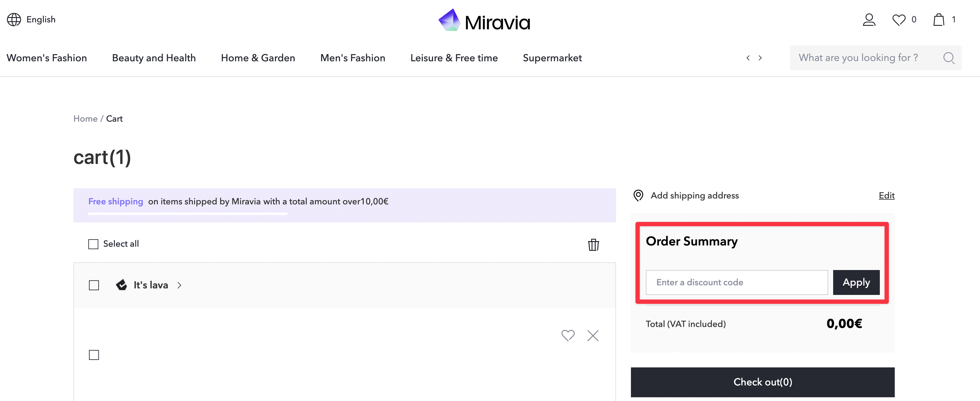
Task: Click the Edit shipping address link
Action: pyautogui.click(x=886, y=195)
